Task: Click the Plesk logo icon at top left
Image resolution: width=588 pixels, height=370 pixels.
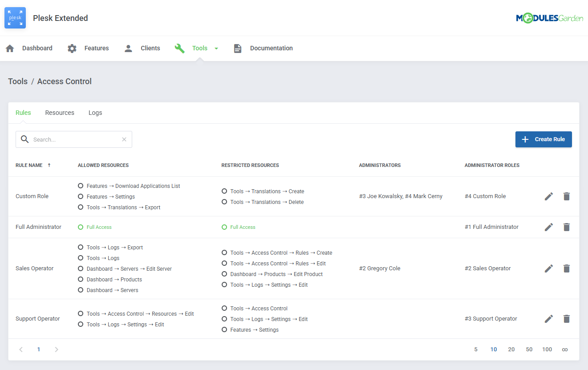Action: [x=15, y=18]
